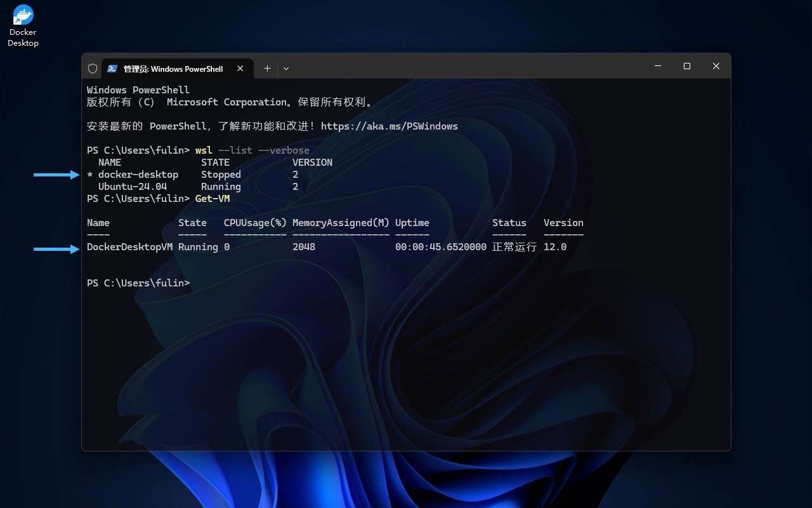Select the 管理员: Windows PowerShell tab

coord(178,69)
